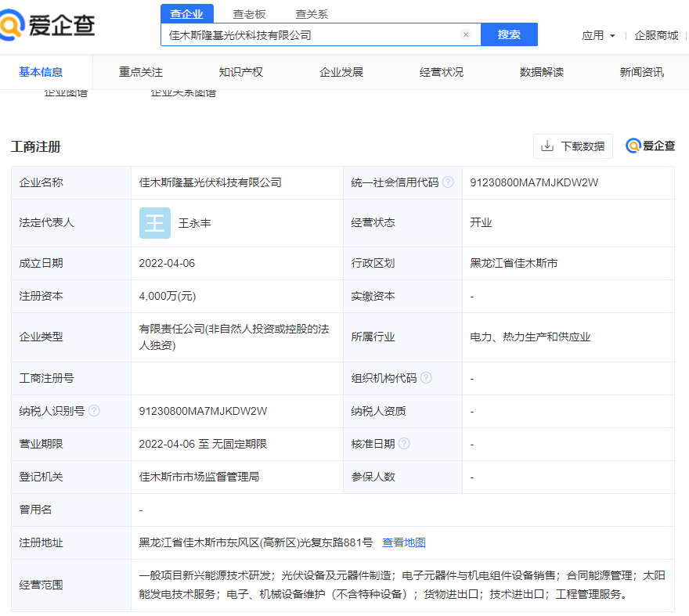Open the 知识产权 navigation tab
Image resolution: width=689 pixels, height=616 pixels.
240,72
